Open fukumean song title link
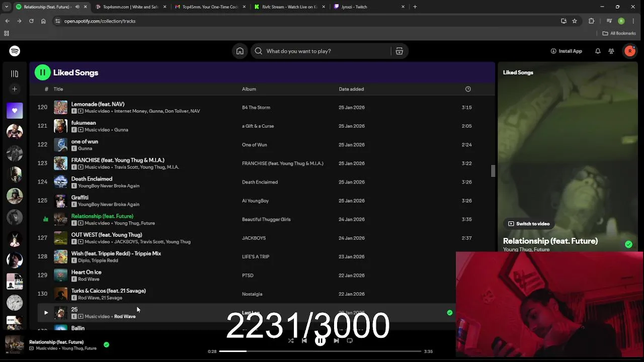This screenshot has height=362, width=644. tap(84, 123)
